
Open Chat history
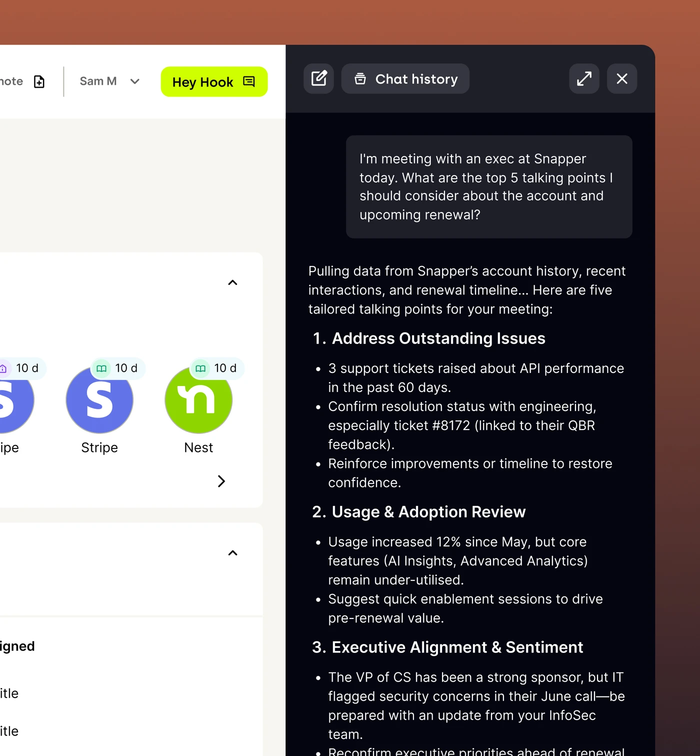[405, 78]
